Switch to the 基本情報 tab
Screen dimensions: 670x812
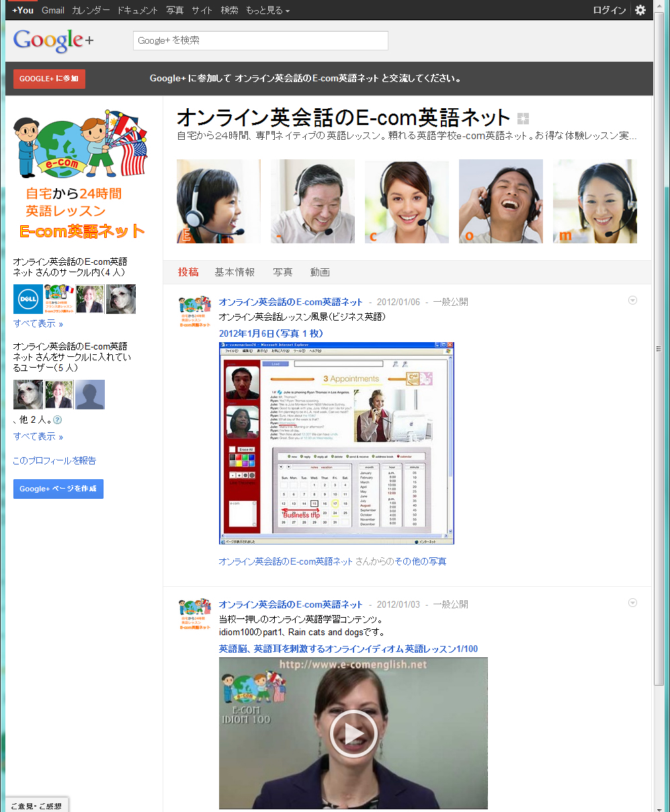[235, 272]
